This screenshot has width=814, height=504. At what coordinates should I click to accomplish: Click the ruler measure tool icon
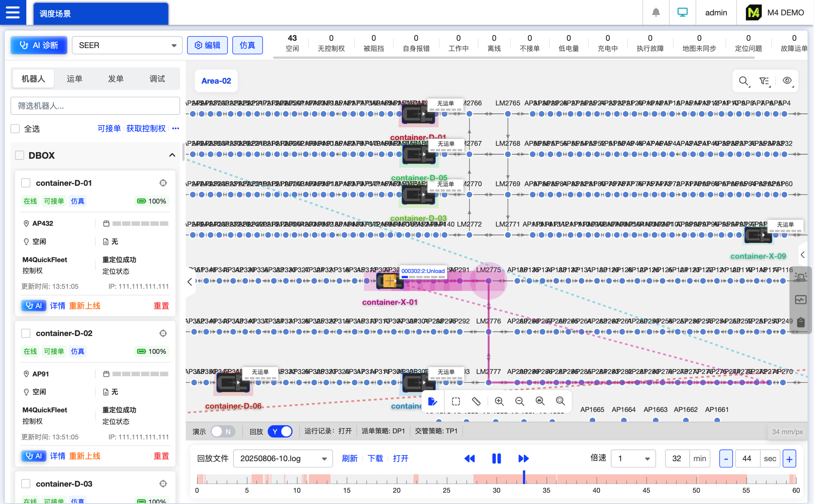point(476,401)
